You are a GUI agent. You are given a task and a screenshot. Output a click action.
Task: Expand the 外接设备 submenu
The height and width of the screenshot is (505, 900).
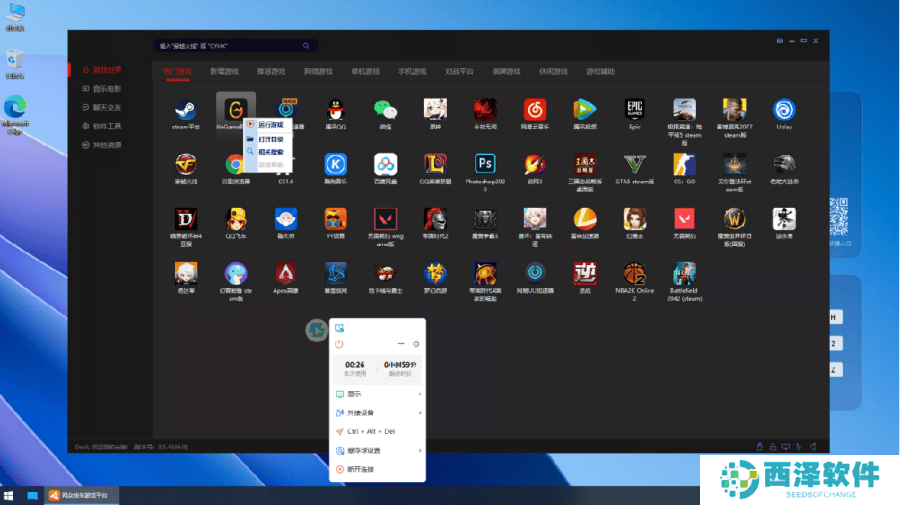[x=378, y=413]
